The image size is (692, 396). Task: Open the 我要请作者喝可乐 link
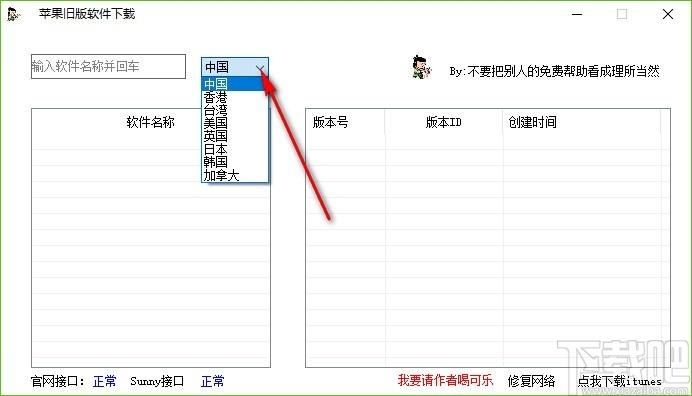(x=445, y=380)
